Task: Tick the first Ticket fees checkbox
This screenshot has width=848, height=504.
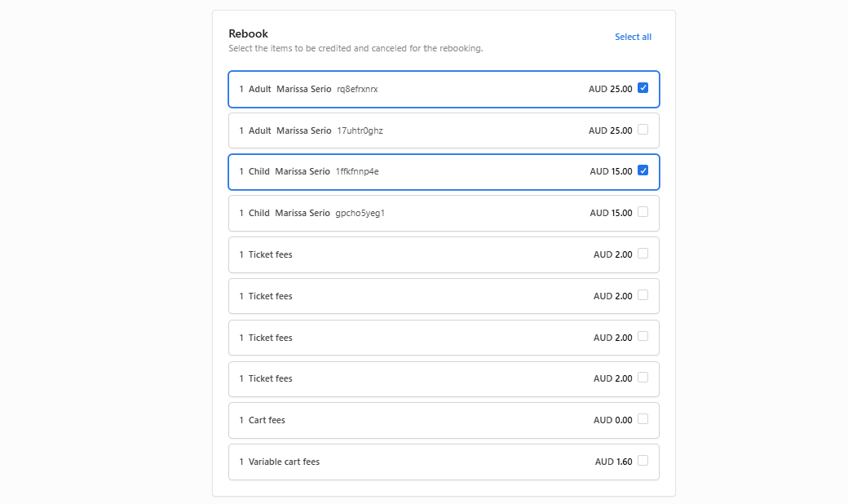Action: [x=643, y=254]
